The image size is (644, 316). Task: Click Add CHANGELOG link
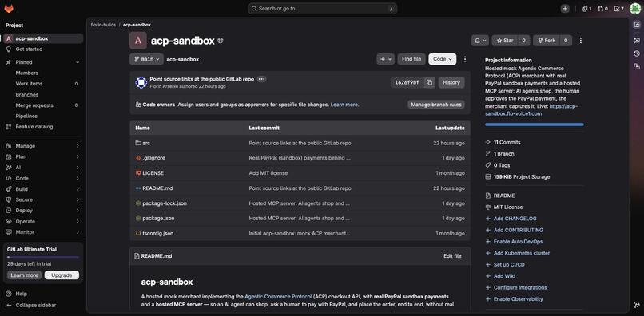coord(515,219)
